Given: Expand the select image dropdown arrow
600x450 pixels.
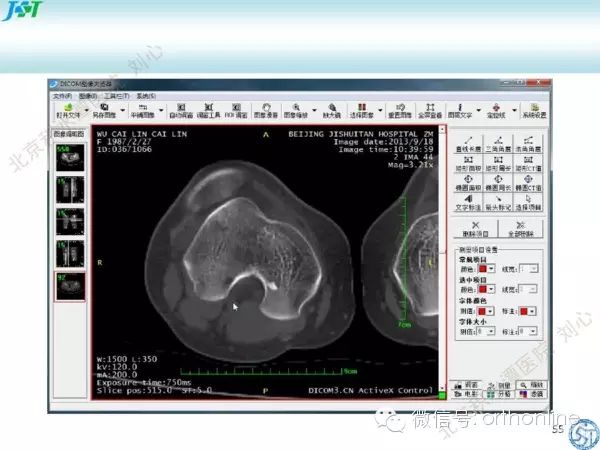Looking at the screenshot, I should 380,110.
